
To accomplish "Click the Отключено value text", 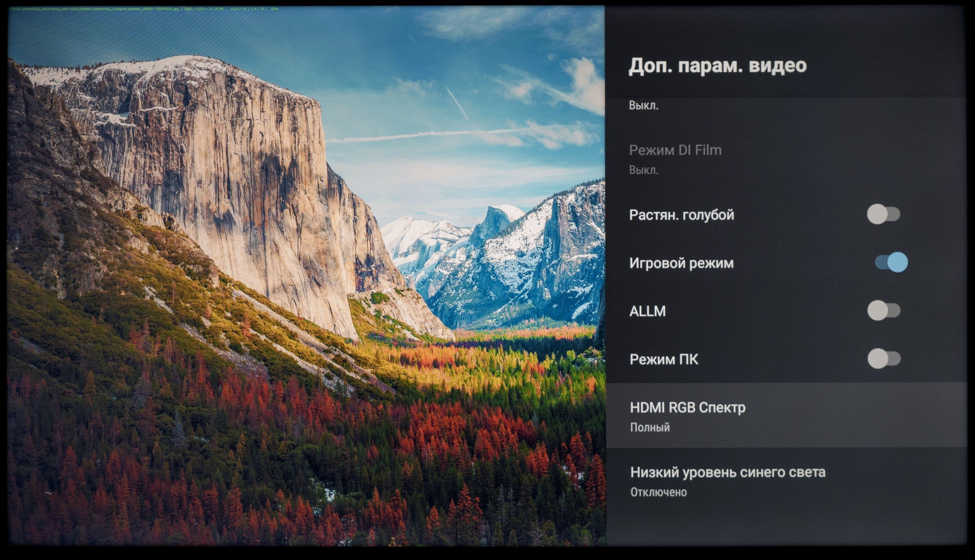I will tap(658, 492).
